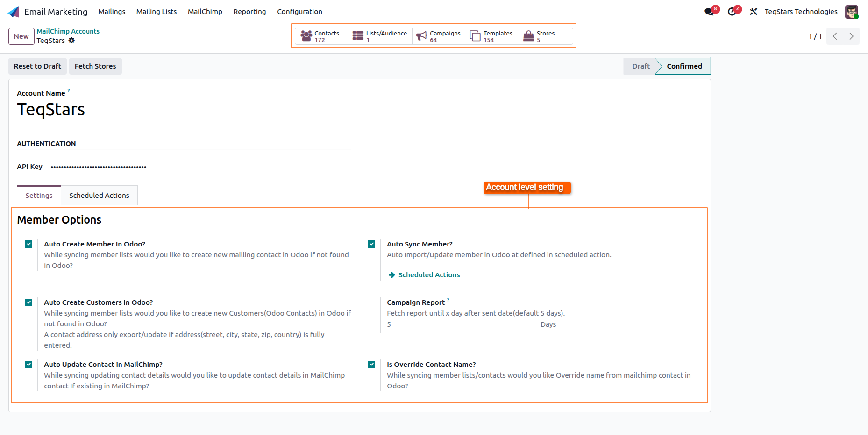Open MailChimp Accounts breadcrumb link

point(68,31)
